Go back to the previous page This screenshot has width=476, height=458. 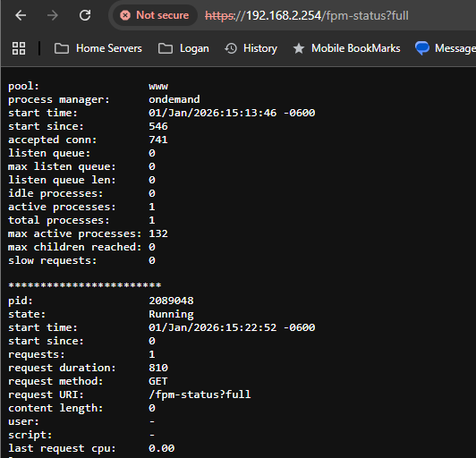coord(21,15)
